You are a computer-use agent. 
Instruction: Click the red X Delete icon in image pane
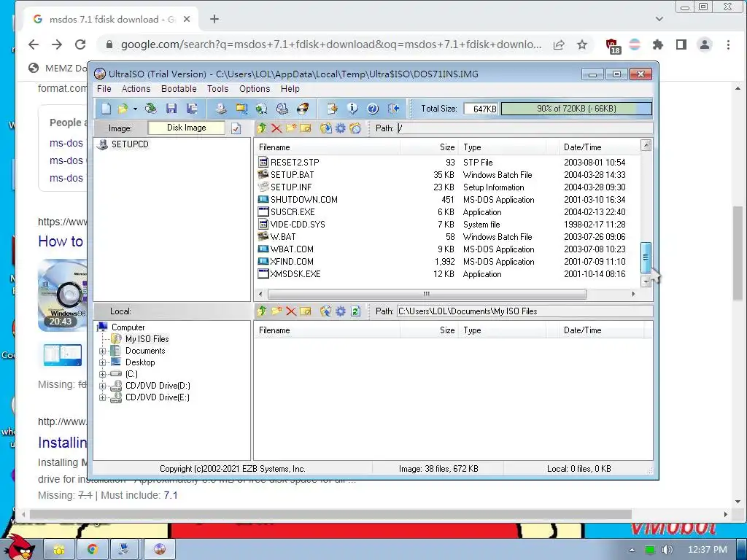pyautogui.click(x=276, y=128)
